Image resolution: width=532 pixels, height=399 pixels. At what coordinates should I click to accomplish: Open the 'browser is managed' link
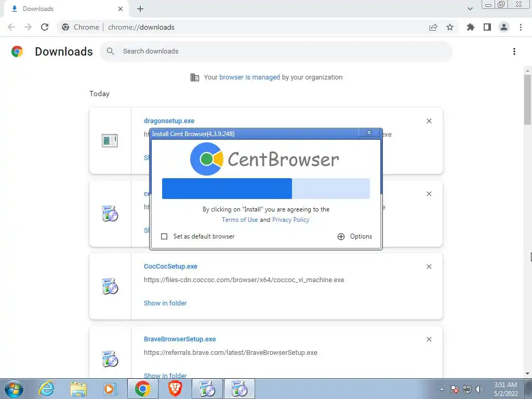click(249, 77)
